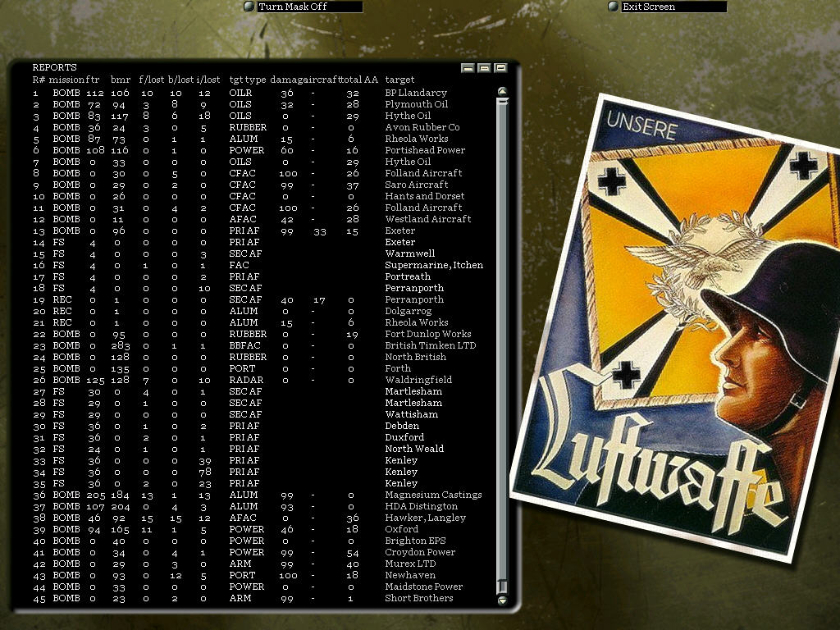The image size is (840, 630).
Task: Click the down arrow at the scrollbar bottom
Action: click(501, 600)
